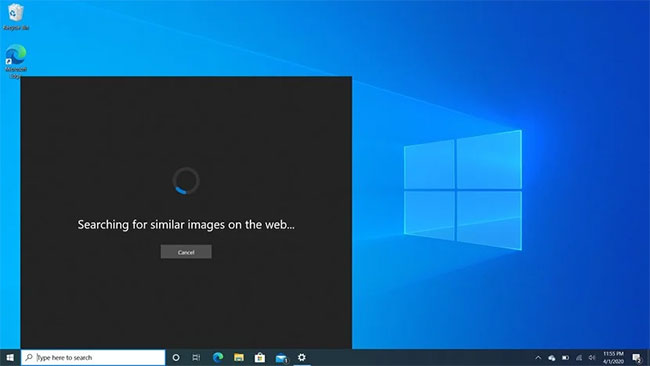
Task: Open Microsoft Store from the taskbar
Action: click(x=260, y=357)
